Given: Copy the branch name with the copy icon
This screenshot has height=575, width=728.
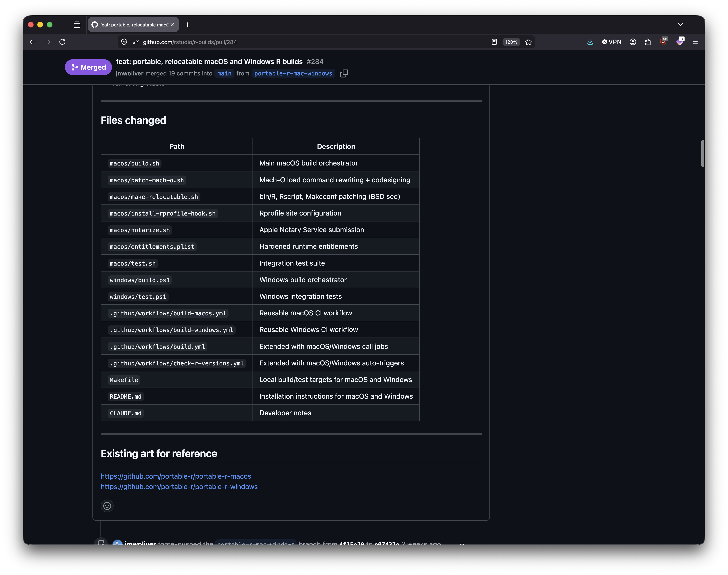Looking at the screenshot, I should [x=344, y=73].
